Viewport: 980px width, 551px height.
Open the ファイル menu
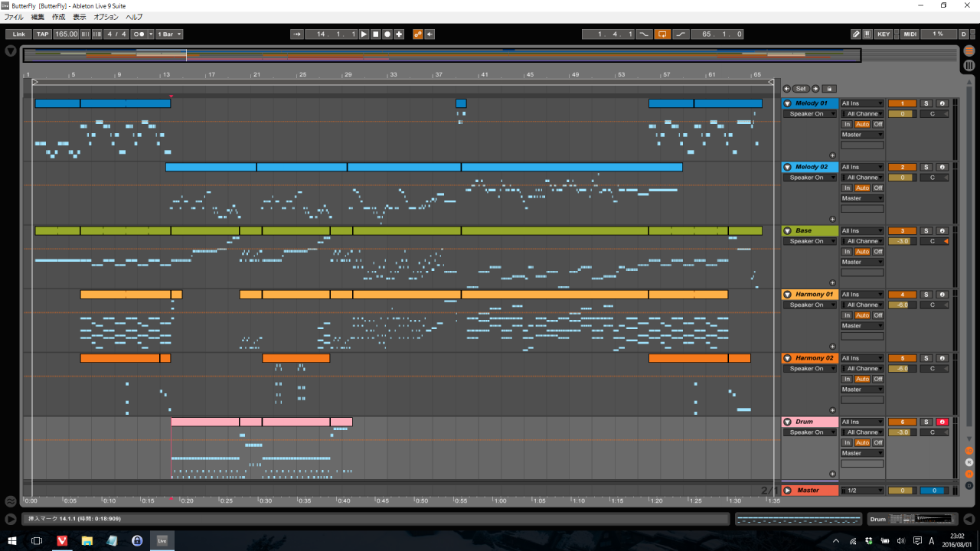(14, 17)
